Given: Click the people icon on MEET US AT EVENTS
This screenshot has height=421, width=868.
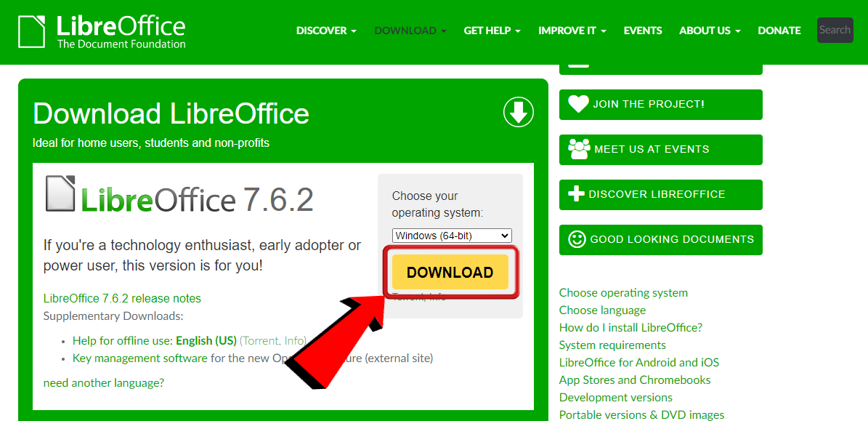Looking at the screenshot, I should click(577, 149).
